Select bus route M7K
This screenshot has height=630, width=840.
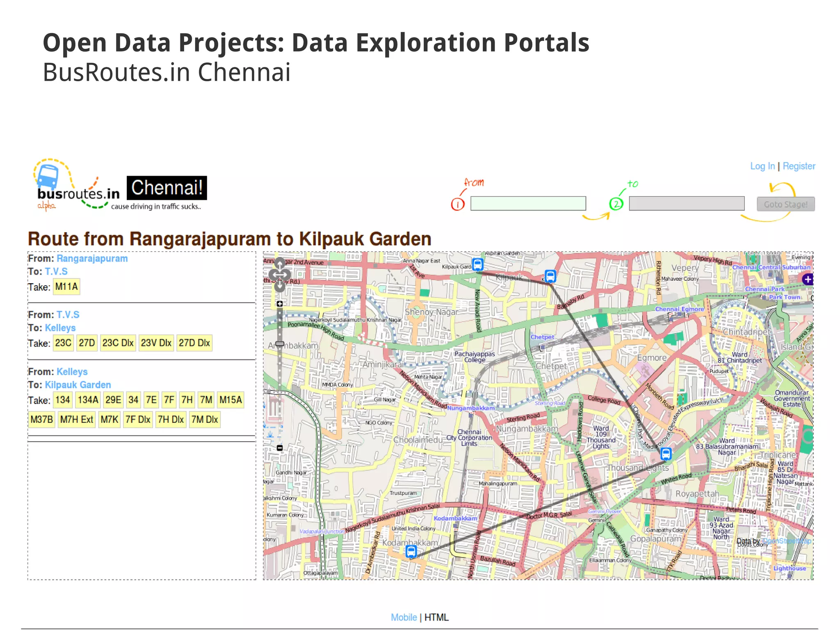[110, 419]
